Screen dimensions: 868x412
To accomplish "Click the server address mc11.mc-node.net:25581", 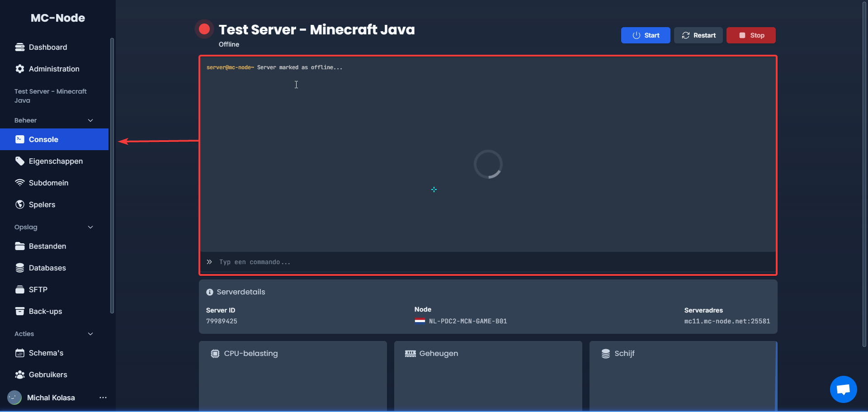I will click(727, 321).
